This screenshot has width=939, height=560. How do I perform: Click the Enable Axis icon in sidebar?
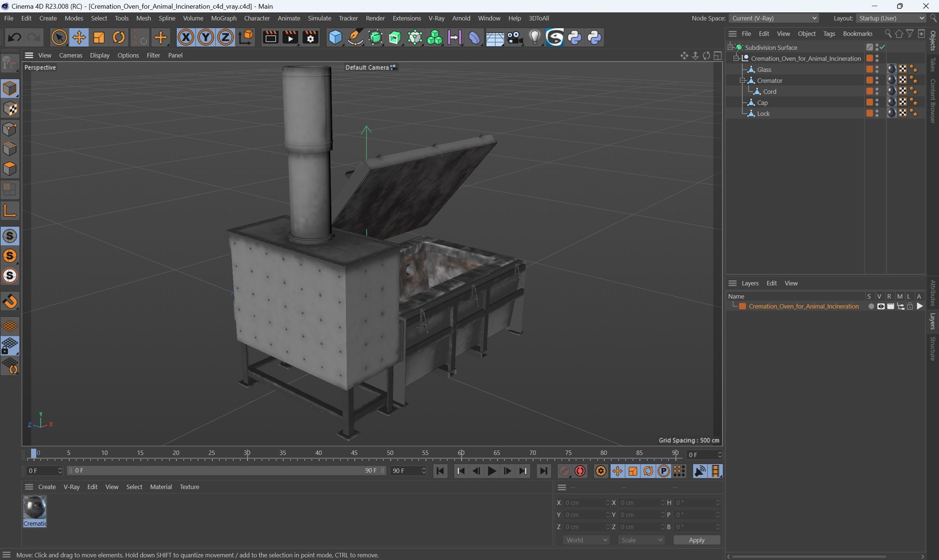tap(10, 211)
